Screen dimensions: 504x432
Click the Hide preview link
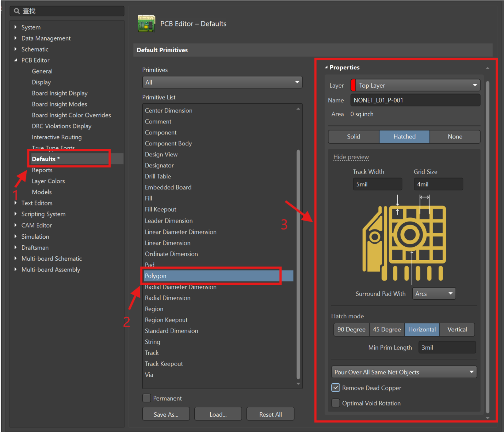pyautogui.click(x=351, y=157)
